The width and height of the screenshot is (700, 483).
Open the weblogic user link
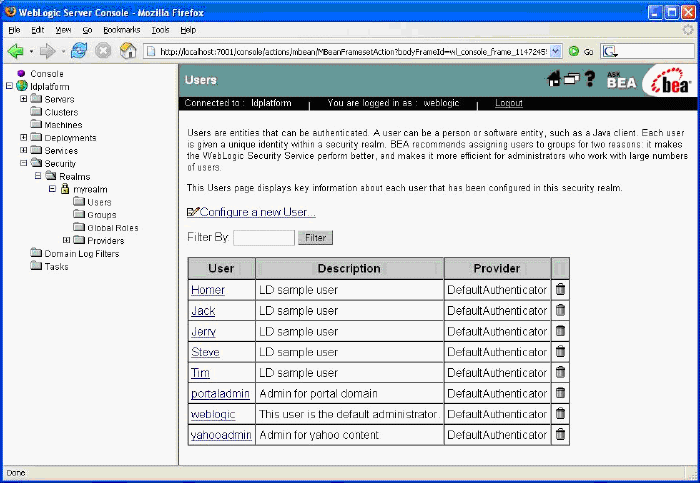[213, 414]
